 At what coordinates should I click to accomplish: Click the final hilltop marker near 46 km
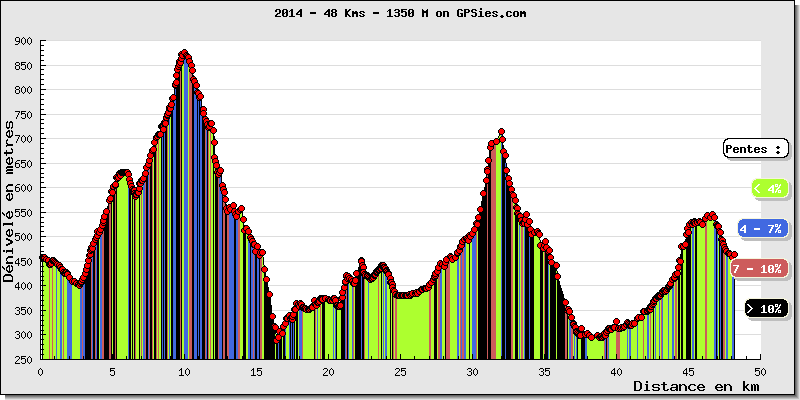(x=711, y=215)
